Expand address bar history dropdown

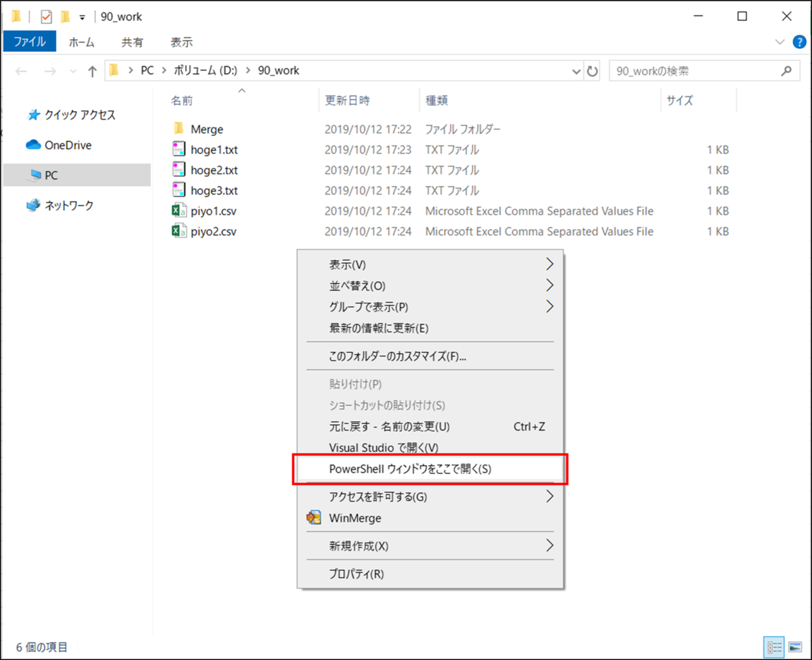(577, 71)
